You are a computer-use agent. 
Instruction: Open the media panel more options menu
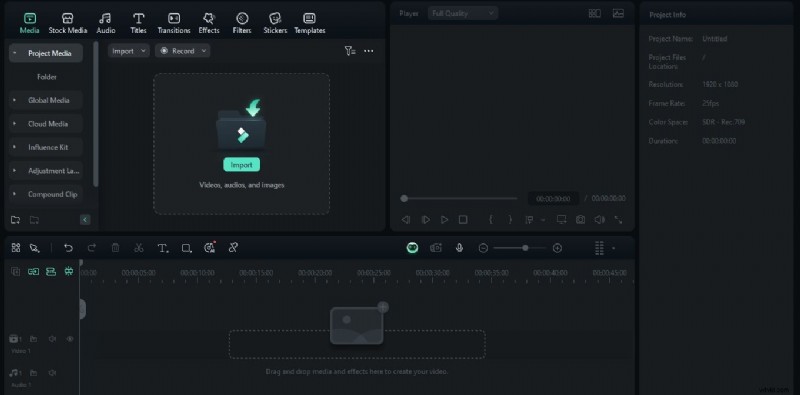tap(368, 51)
